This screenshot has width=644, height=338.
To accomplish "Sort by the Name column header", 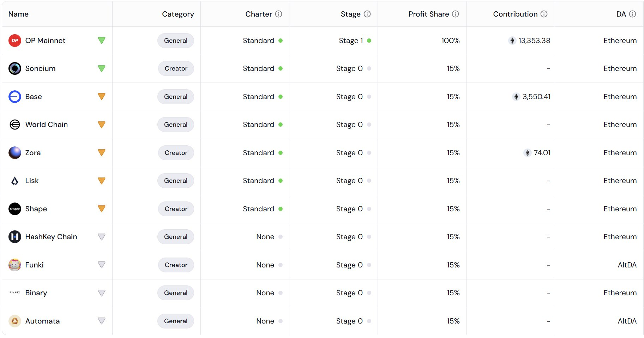I will [18, 14].
